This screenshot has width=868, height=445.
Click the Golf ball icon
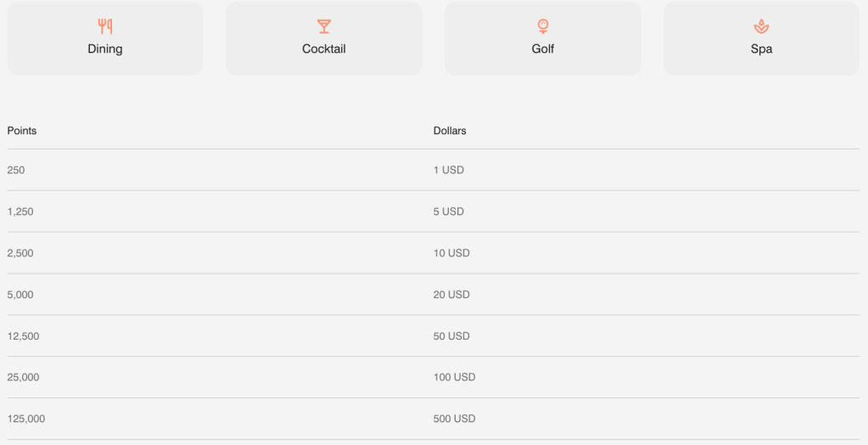click(x=543, y=26)
